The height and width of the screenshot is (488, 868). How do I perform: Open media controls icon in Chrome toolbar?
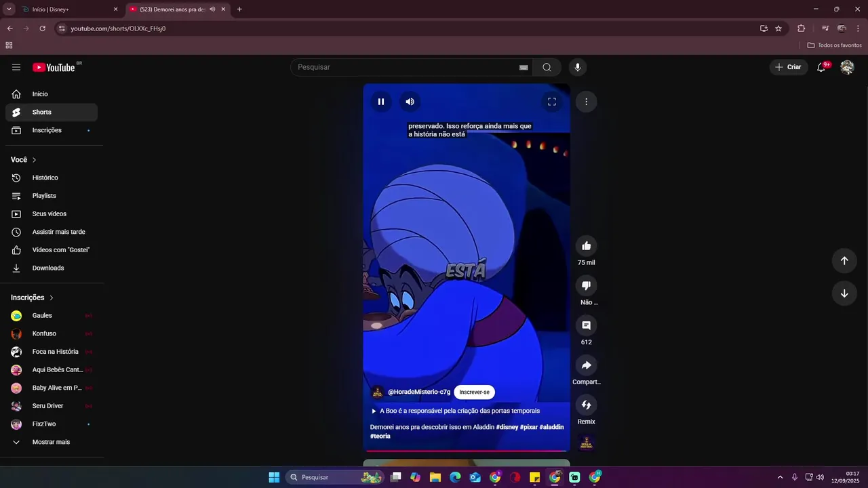tap(825, 28)
